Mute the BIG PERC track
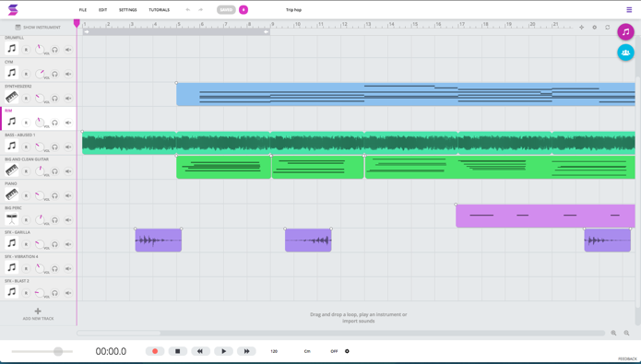 click(x=68, y=220)
